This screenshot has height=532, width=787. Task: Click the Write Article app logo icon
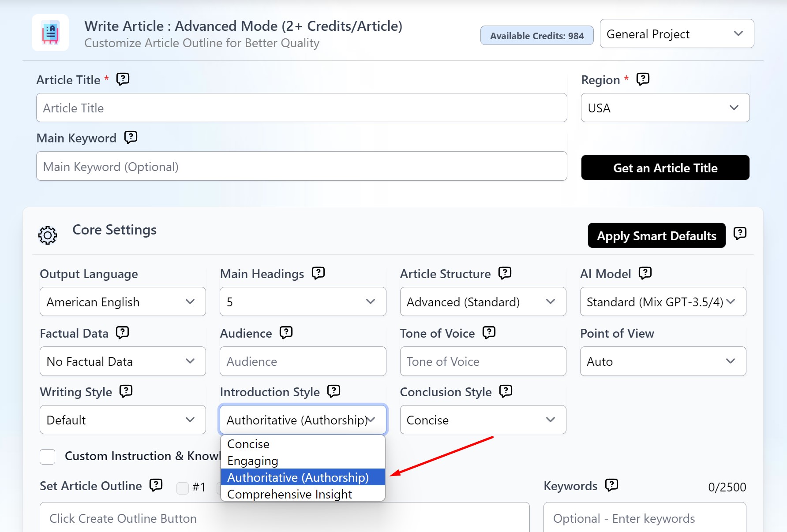(50, 33)
